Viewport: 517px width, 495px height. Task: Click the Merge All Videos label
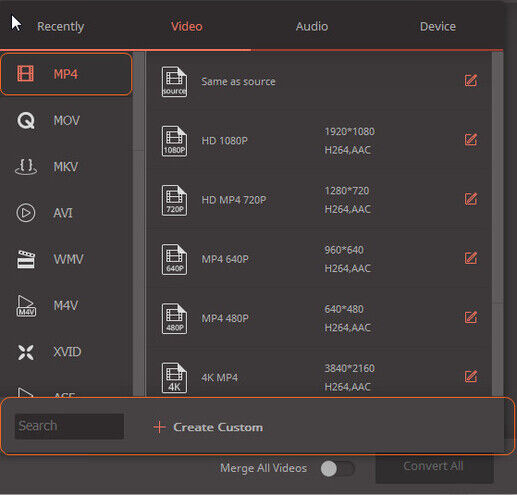click(x=263, y=468)
